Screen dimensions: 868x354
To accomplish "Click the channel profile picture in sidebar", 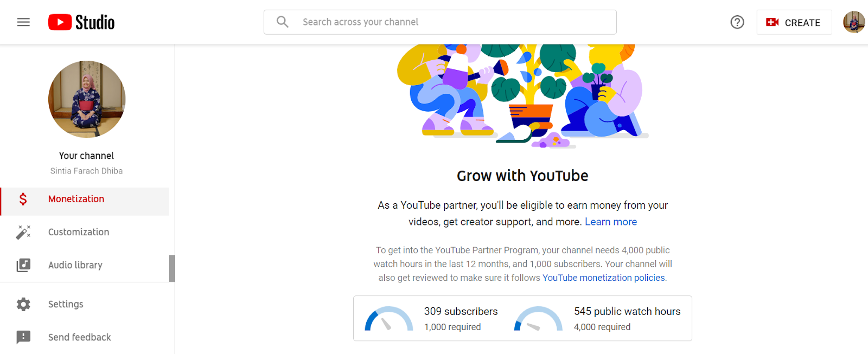I will tap(87, 99).
